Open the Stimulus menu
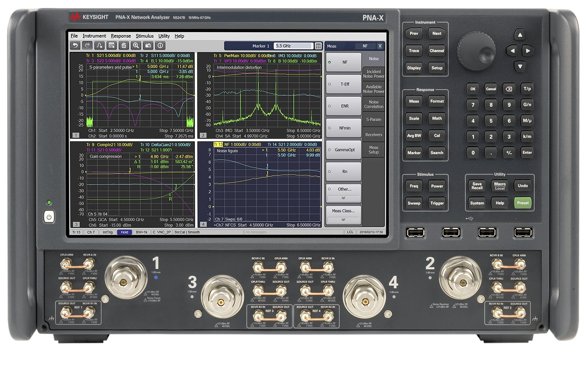Screen dimensions: 588x389 (144, 36)
